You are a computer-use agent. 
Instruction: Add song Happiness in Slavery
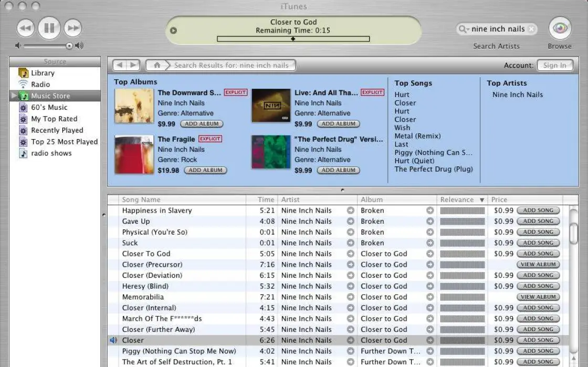538,211
